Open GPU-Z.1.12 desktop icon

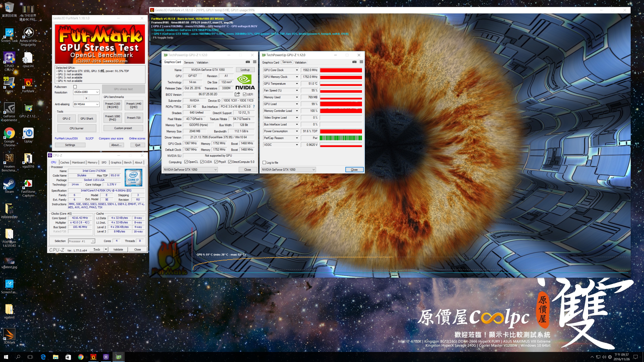[x=28, y=110]
